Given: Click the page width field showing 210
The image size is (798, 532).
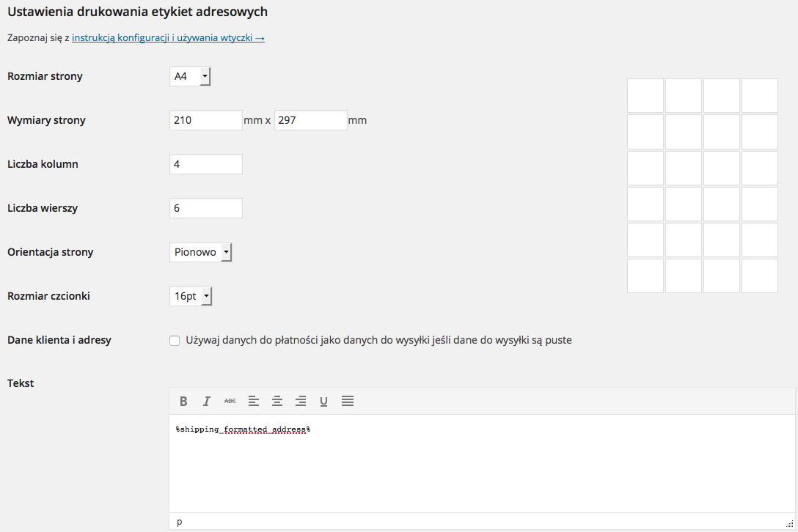Looking at the screenshot, I should click(205, 120).
